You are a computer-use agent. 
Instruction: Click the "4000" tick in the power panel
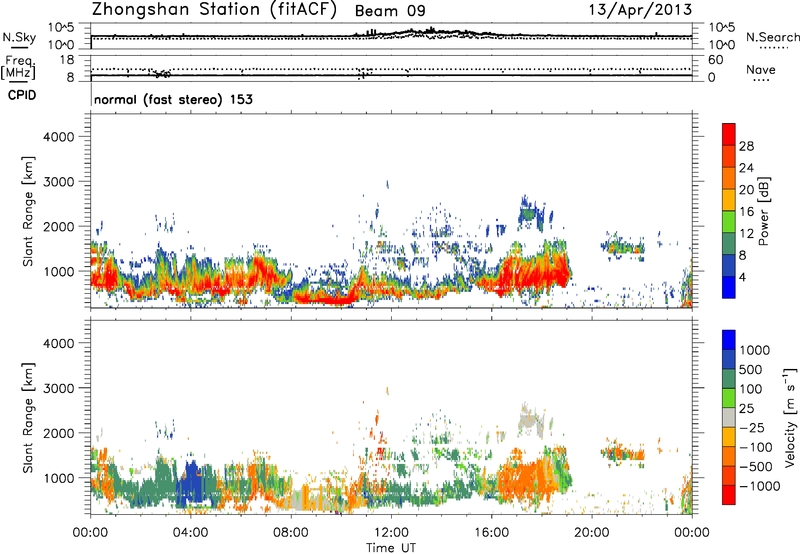point(58,137)
